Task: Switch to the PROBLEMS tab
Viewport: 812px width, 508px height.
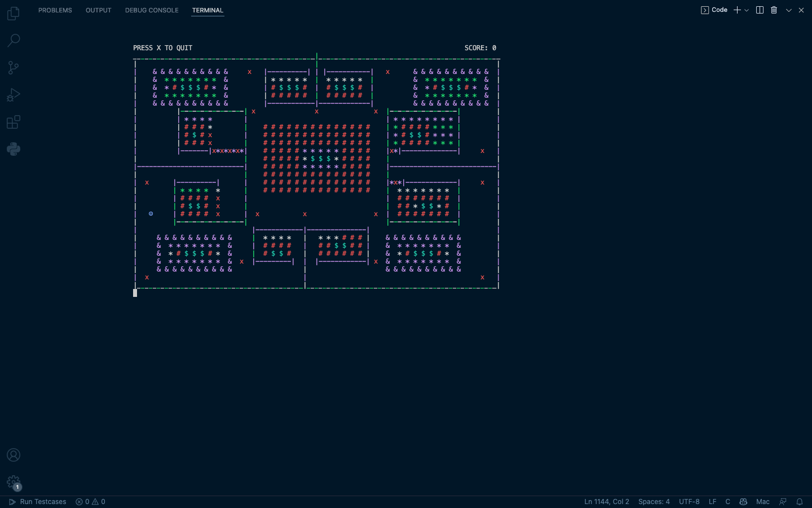Action: click(x=55, y=10)
